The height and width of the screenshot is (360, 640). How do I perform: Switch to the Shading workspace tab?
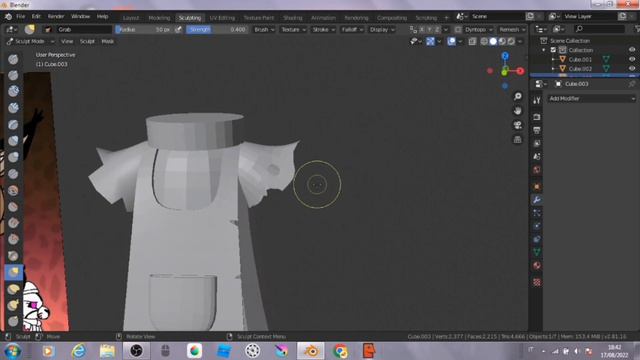click(x=293, y=18)
